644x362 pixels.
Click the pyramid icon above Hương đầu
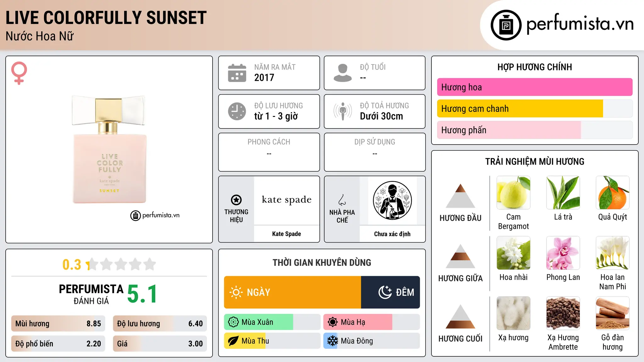point(460,196)
